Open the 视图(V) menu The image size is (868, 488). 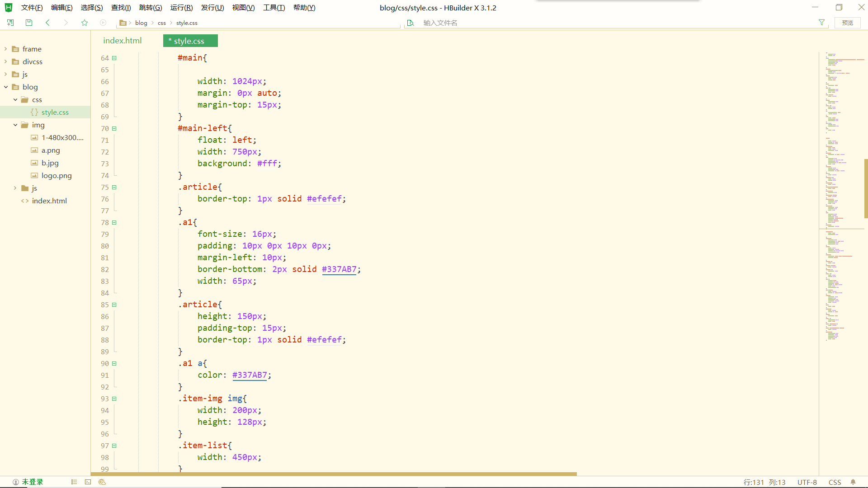click(243, 8)
